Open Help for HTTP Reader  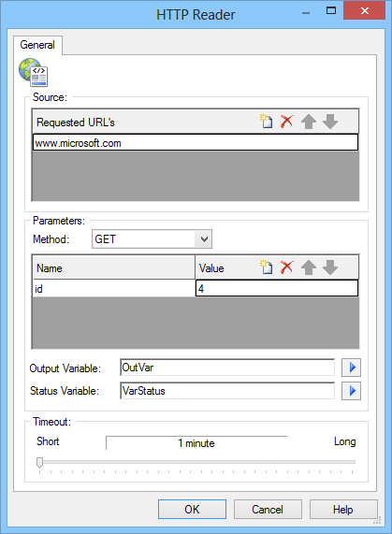[x=343, y=509]
